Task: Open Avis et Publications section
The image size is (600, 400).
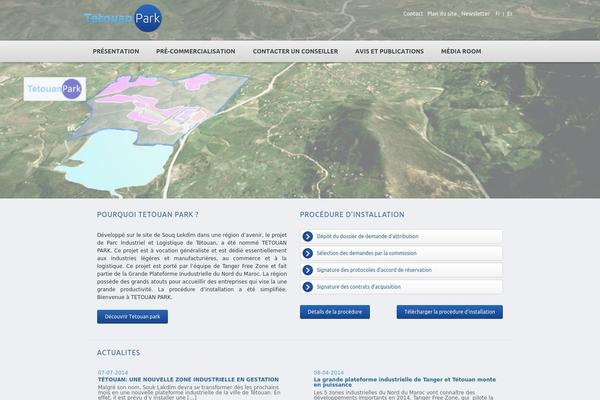Action: tap(389, 51)
